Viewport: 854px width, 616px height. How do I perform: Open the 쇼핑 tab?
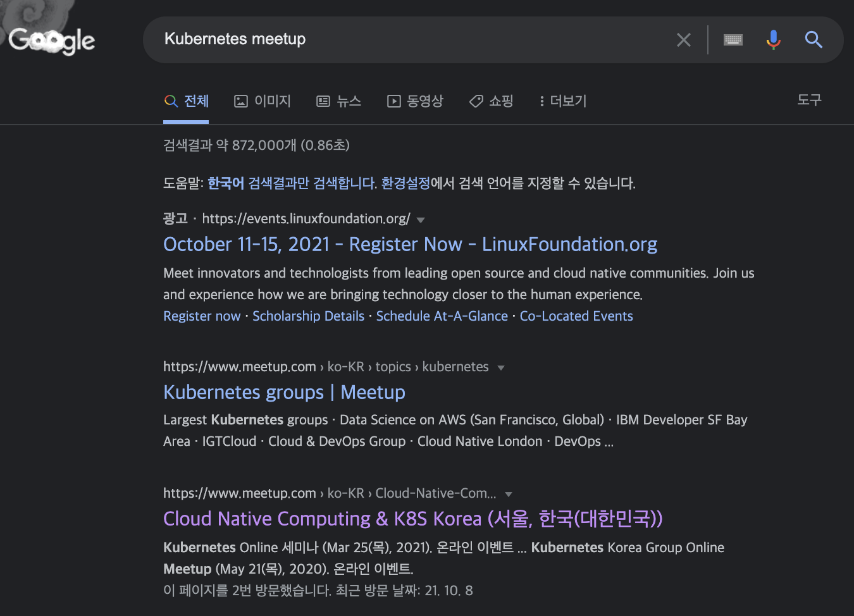click(492, 101)
